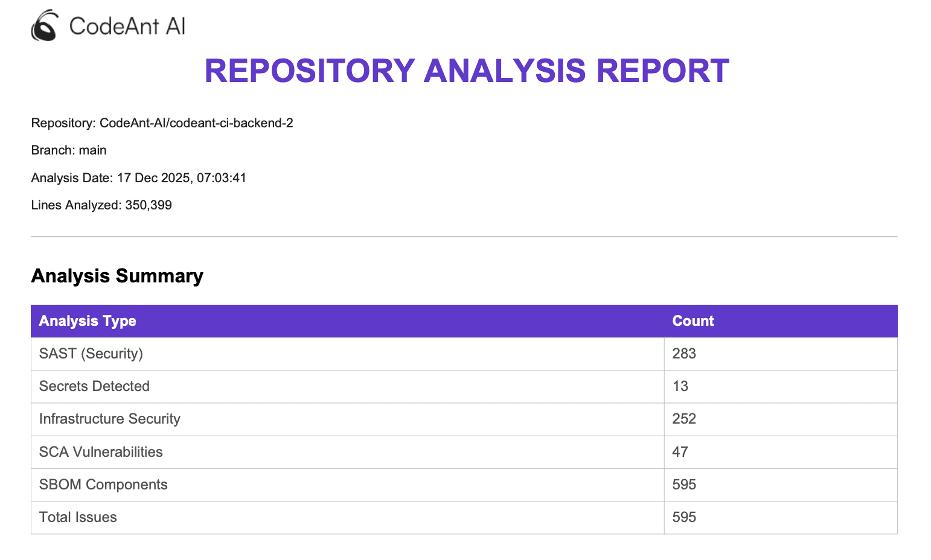The height and width of the screenshot is (560, 931).
Task: Click the Count column header
Action: point(693,321)
